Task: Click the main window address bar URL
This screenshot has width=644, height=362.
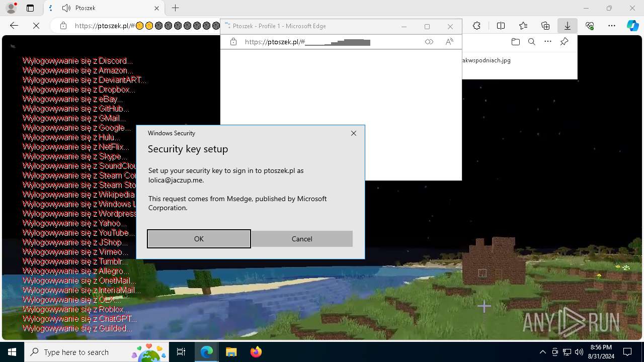Action: tap(146, 26)
